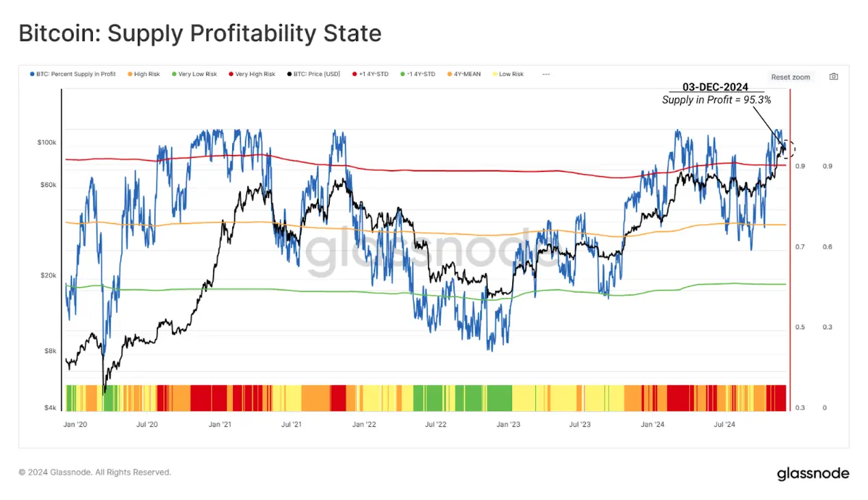The height and width of the screenshot is (500, 868).
Task: Click the black BTC Price legend dot
Action: pyautogui.click(x=290, y=74)
